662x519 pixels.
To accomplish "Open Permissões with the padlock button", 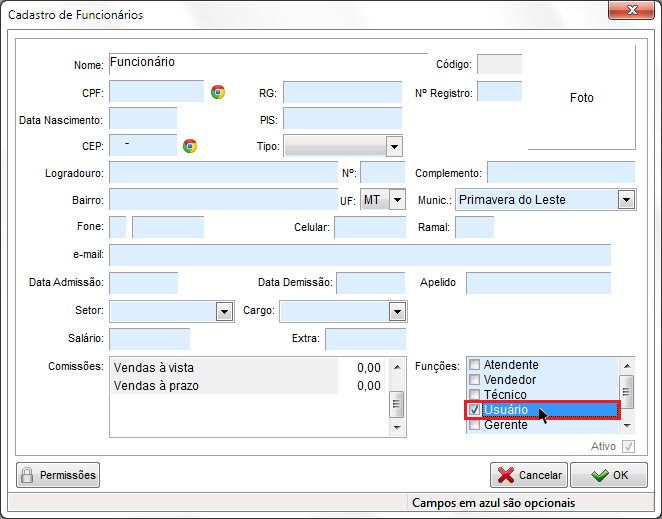I will [x=58, y=475].
